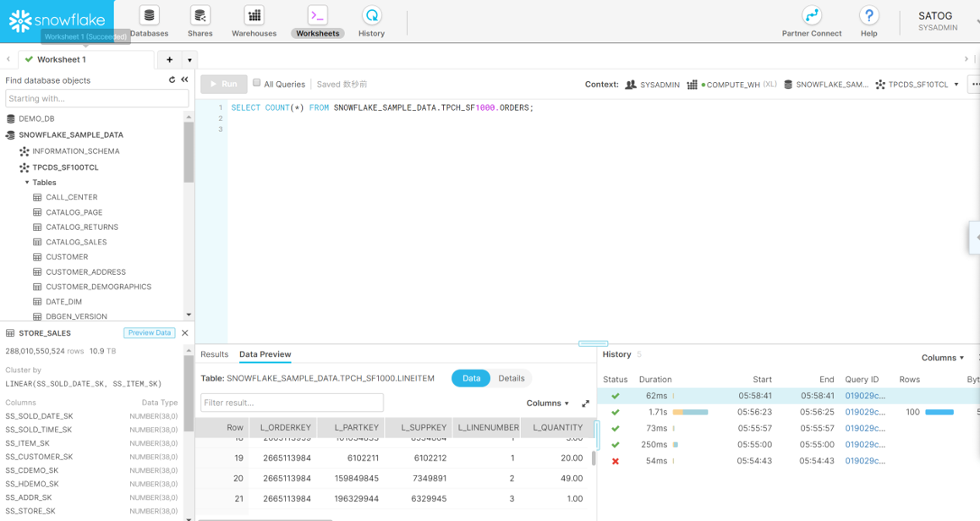Image resolution: width=980 pixels, height=521 pixels.
Task: Switch to the Results tab
Action: coord(215,354)
